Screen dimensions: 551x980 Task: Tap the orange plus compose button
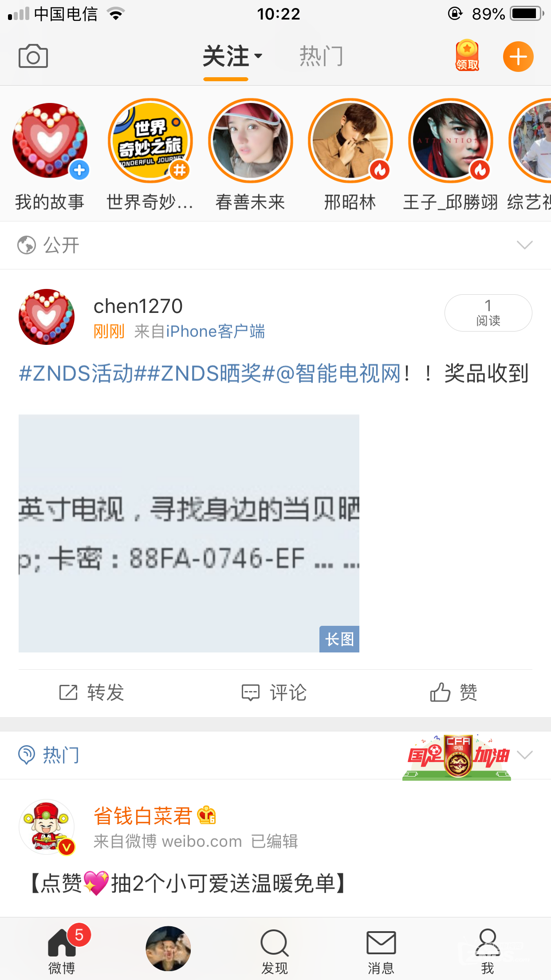click(x=518, y=57)
